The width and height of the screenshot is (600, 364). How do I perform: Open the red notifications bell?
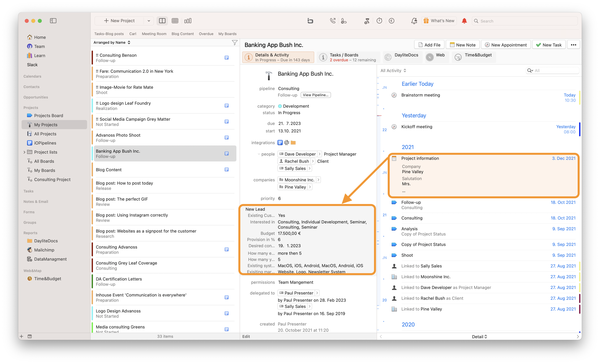(464, 21)
